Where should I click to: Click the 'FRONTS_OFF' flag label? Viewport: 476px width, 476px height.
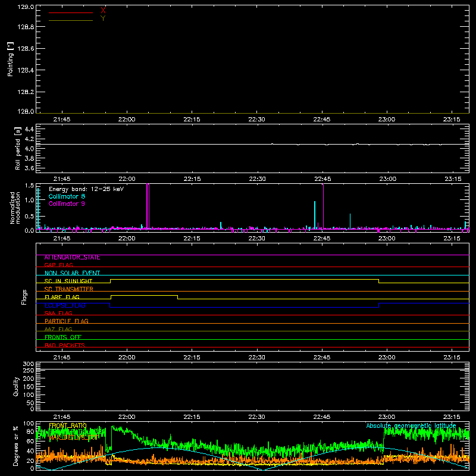[63, 337]
